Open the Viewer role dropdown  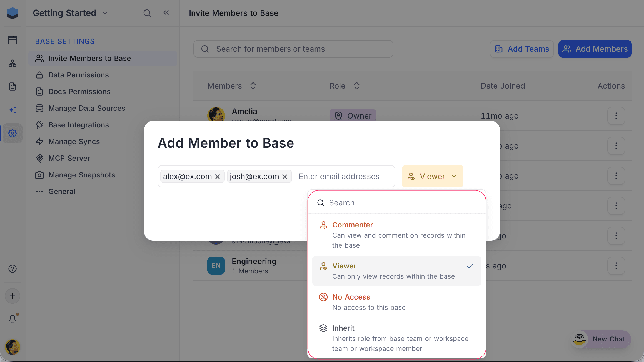[x=432, y=176]
